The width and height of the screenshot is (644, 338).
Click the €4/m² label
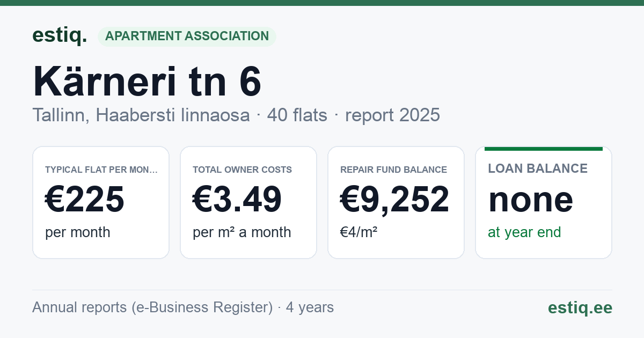(x=358, y=232)
